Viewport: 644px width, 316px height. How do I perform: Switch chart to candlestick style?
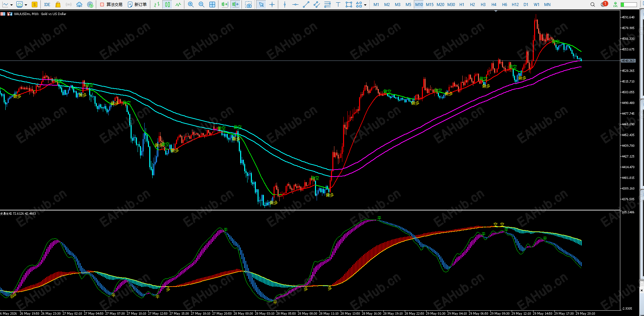tap(167, 5)
